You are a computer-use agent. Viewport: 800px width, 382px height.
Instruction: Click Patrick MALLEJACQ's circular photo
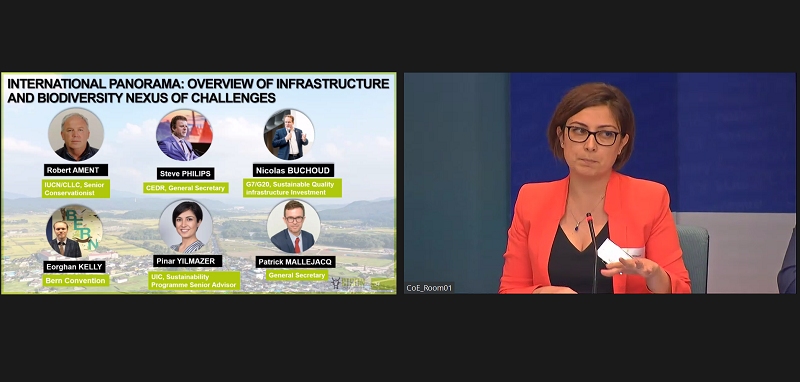coord(294,226)
